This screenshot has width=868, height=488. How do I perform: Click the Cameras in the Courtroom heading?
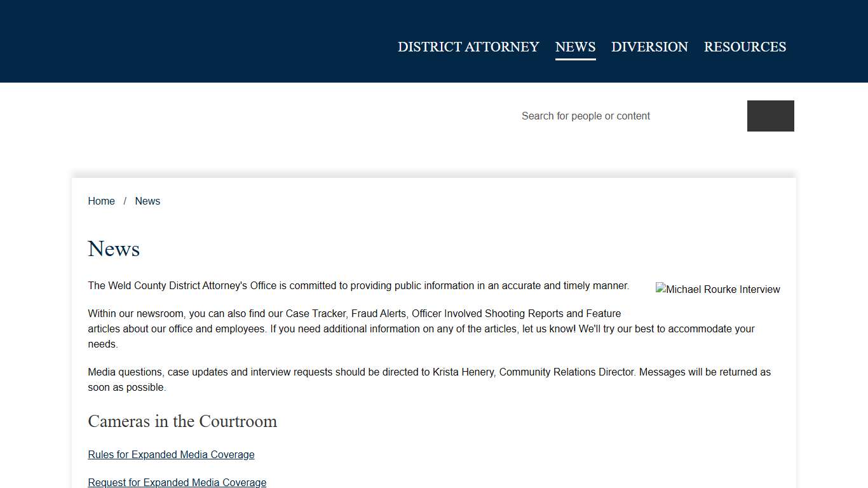click(182, 421)
